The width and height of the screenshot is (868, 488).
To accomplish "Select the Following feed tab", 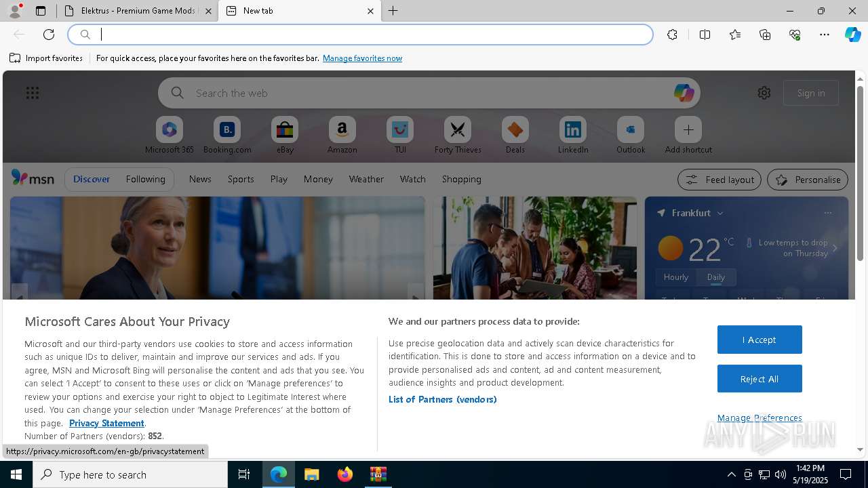I will 145,179.
